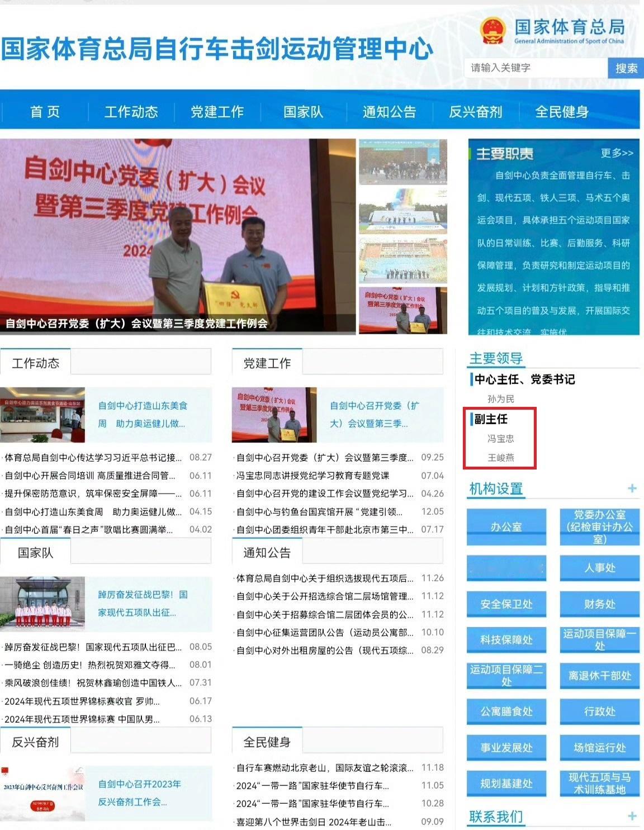
Task: Select third carousel thumbnail with group photo
Action: tap(403, 261)
